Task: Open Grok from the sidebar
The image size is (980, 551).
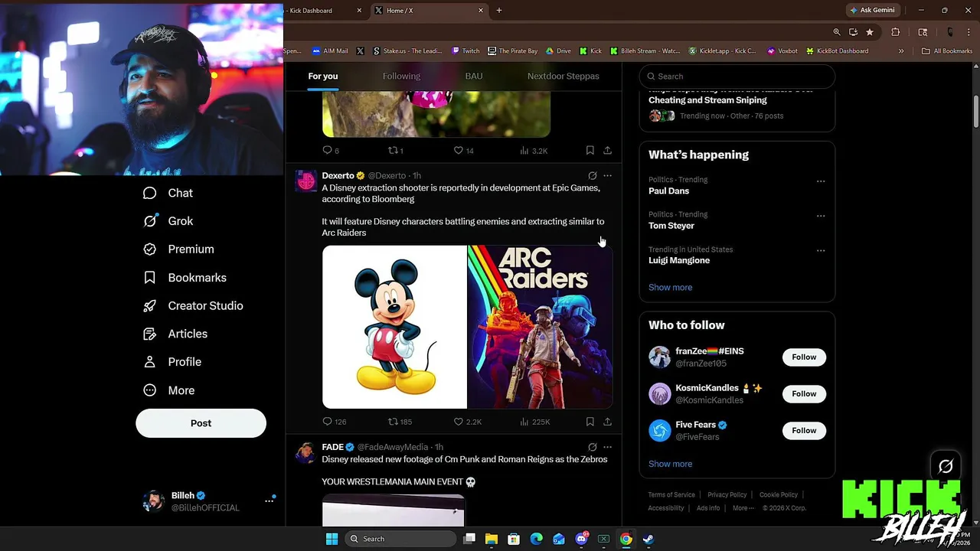Action: pyautogui.click(x=168, y=221)
